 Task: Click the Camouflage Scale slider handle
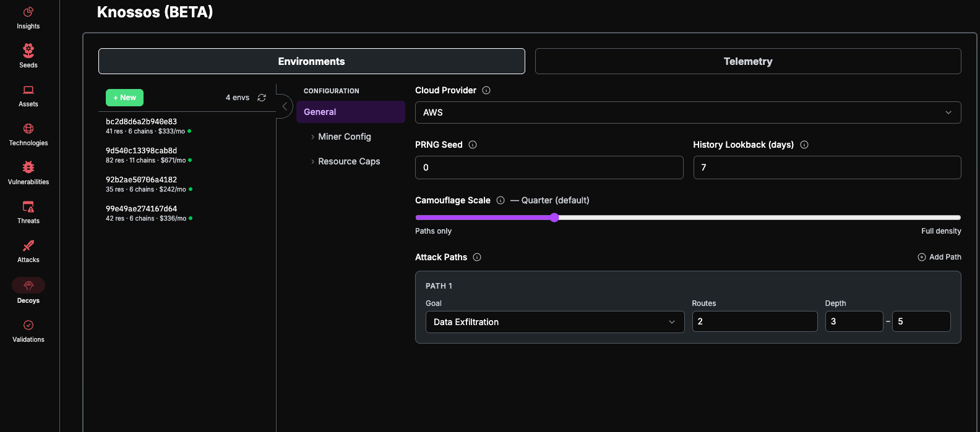(554, 218)
